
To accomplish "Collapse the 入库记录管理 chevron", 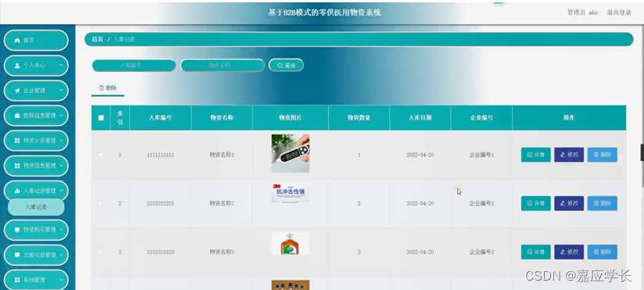I will pyautogui.click(x=61, y=191).
